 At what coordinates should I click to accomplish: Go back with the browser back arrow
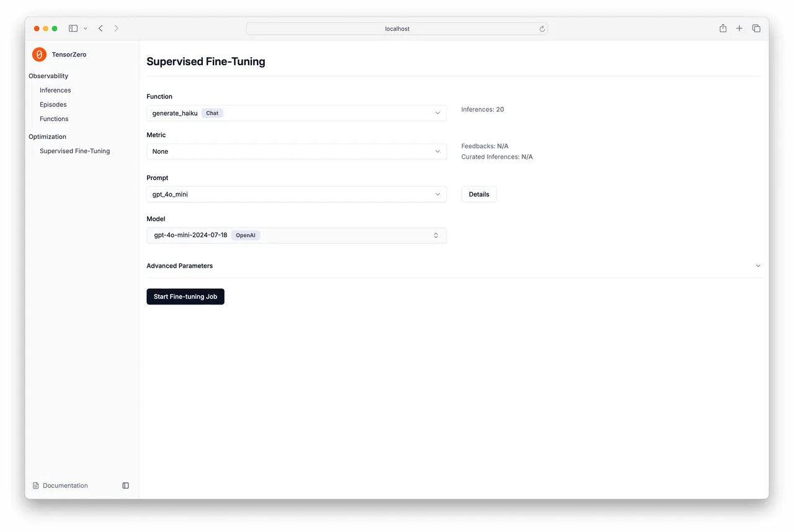[100, 29]
